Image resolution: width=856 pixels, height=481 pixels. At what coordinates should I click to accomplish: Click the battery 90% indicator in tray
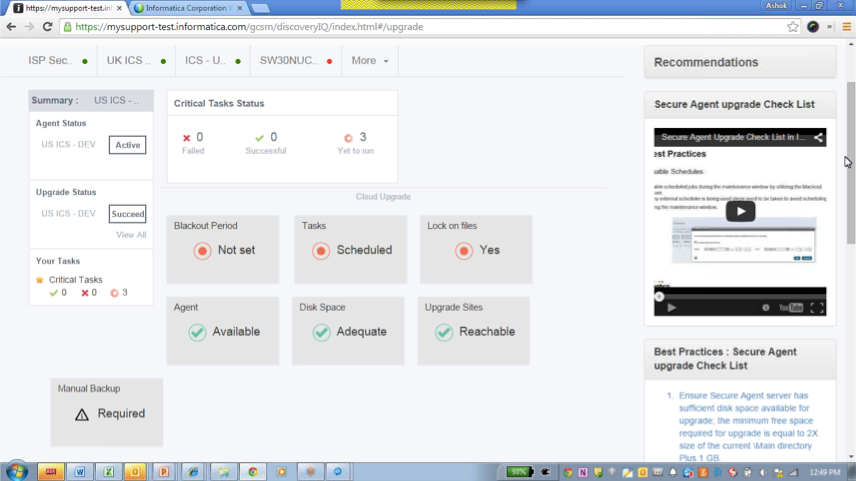[519, 472]
